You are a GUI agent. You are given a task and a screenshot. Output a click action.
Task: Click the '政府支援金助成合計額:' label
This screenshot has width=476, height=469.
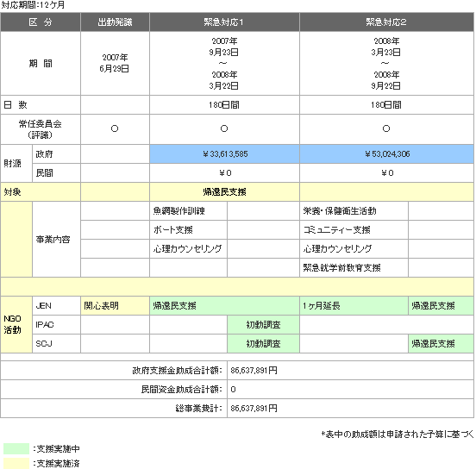(178, 371)
